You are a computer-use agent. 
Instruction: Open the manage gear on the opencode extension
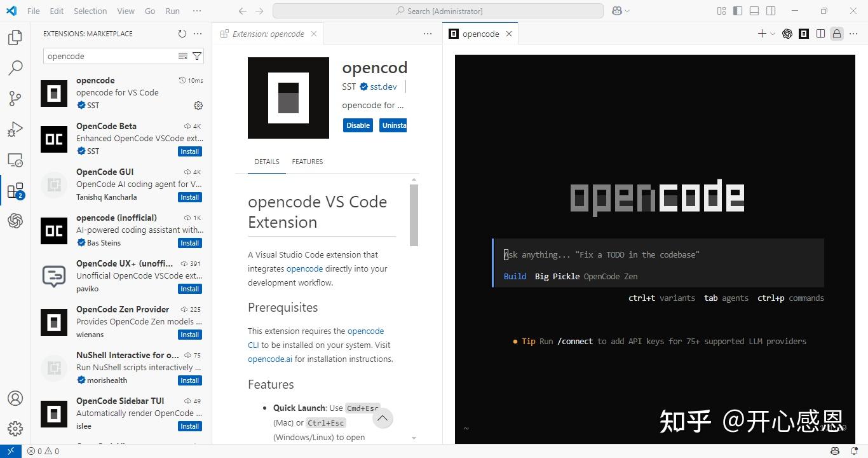[x=198, y=106]
